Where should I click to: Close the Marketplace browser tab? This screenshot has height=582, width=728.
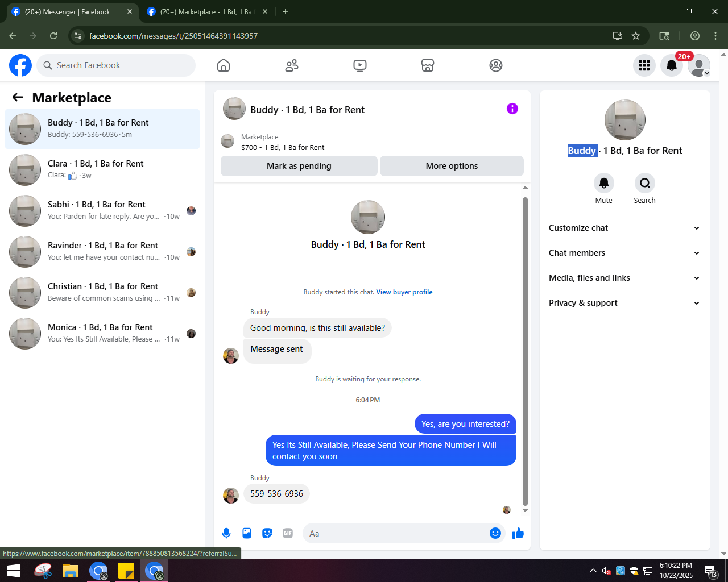[265, 11]
